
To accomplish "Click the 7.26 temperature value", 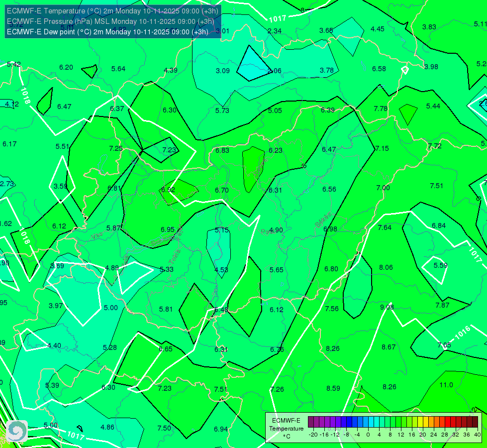I will 277,389.
